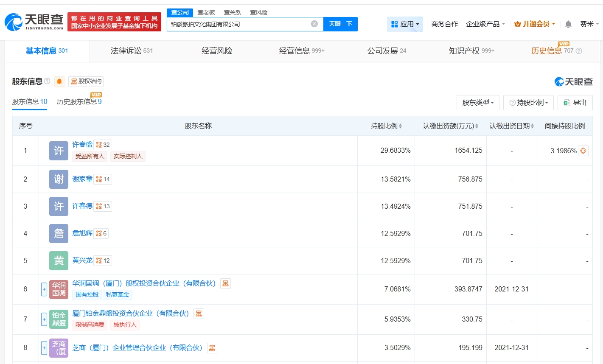Expand the 铂金鼎盛 shareholder row
603x364 pixels.
point(44,319)
